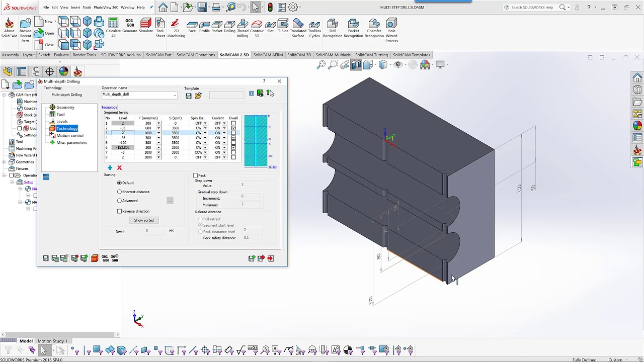The image size is (644, 362).
Task: Select Contour 3D operation
Action: [x=257, y=28]
